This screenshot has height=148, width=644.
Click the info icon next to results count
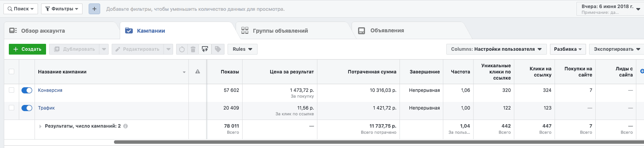point(125,126)
